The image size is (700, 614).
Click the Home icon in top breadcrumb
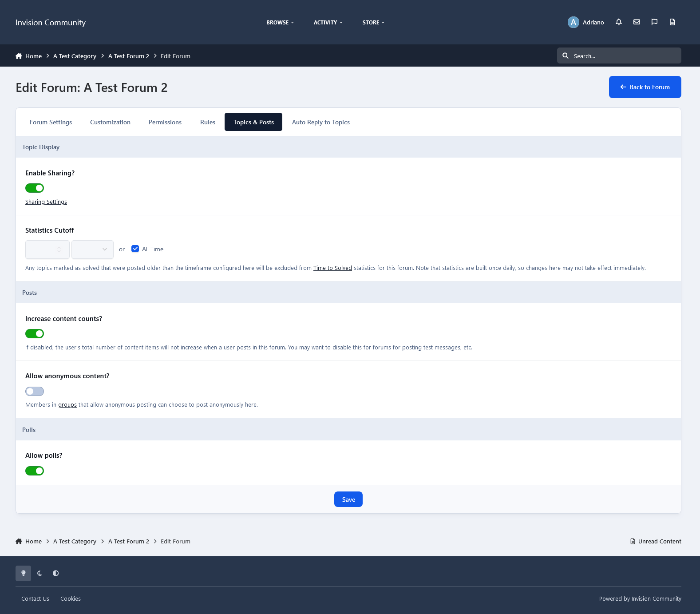(x=19, y=56)
